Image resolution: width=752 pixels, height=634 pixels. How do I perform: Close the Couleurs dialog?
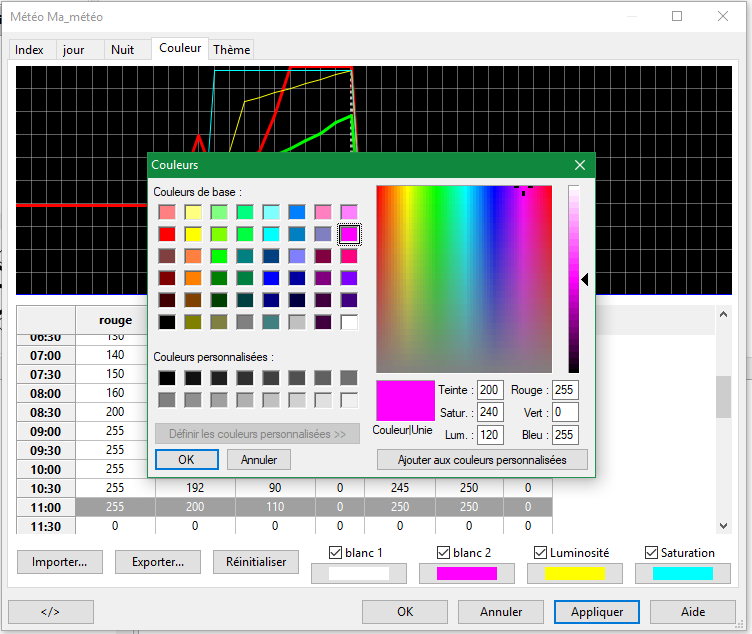[580, 165]
